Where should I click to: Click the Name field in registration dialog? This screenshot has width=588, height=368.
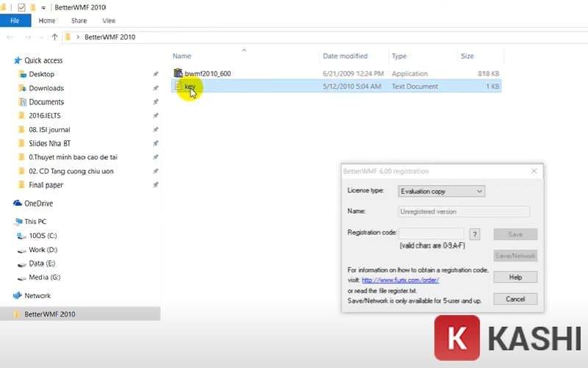[464, 212]
